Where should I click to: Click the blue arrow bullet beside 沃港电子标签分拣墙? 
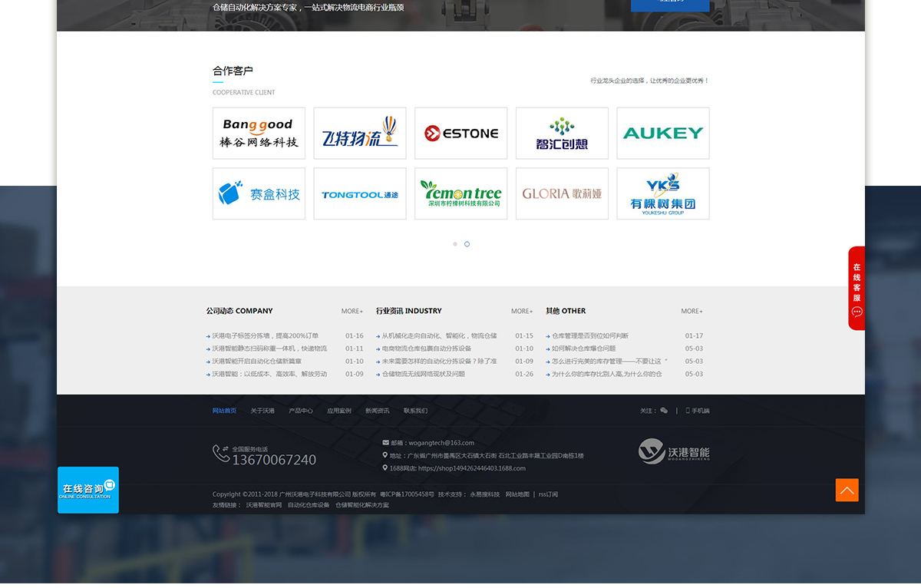tap(208, 336)
